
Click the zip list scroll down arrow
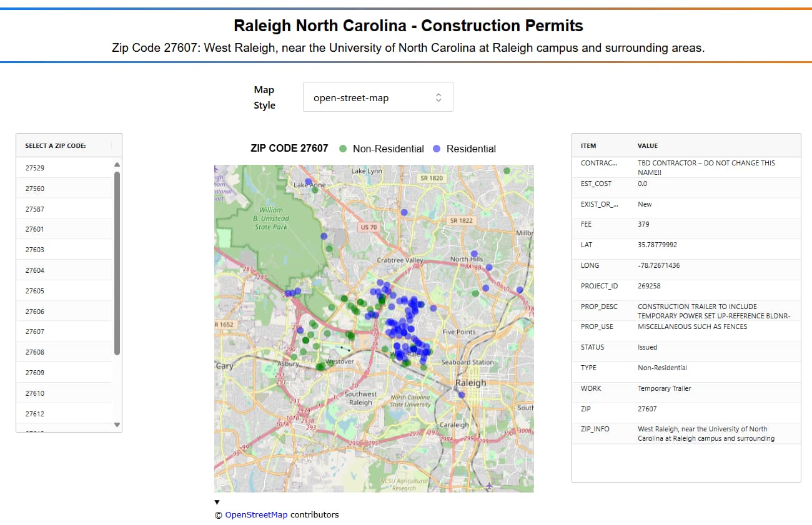click(117, 424)
